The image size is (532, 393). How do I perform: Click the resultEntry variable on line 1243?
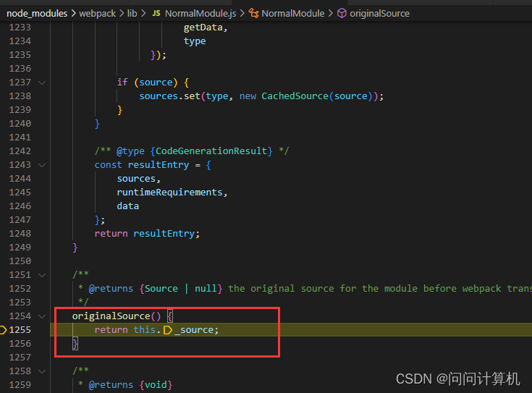[159, 165]
